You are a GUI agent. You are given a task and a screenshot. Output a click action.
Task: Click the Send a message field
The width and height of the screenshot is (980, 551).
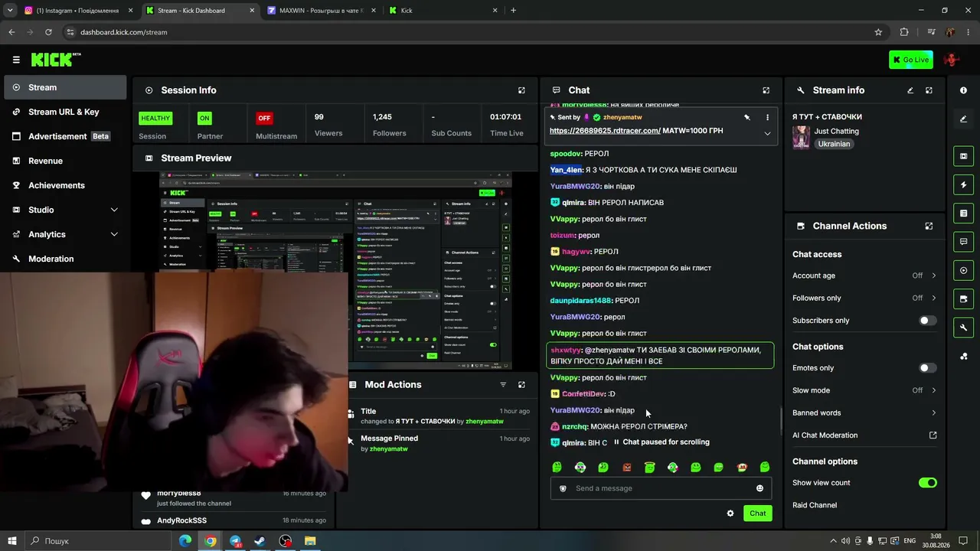[x=661, y=488]
